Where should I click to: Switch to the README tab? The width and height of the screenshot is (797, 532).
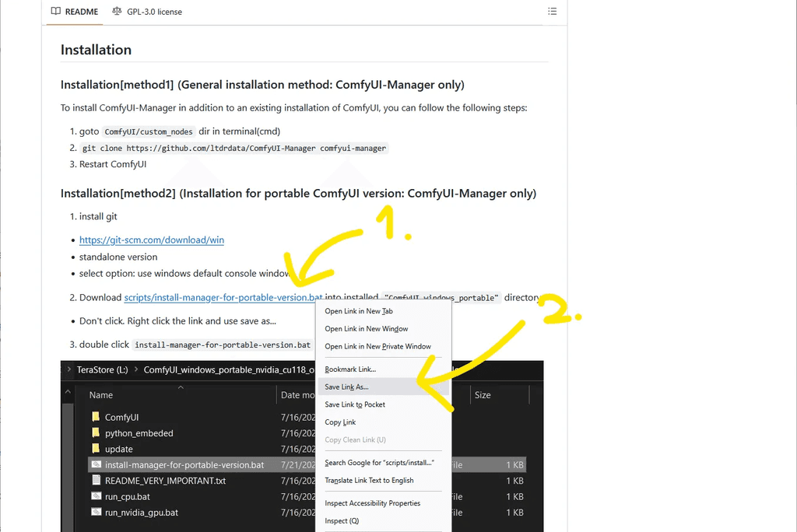click(74, 11)
